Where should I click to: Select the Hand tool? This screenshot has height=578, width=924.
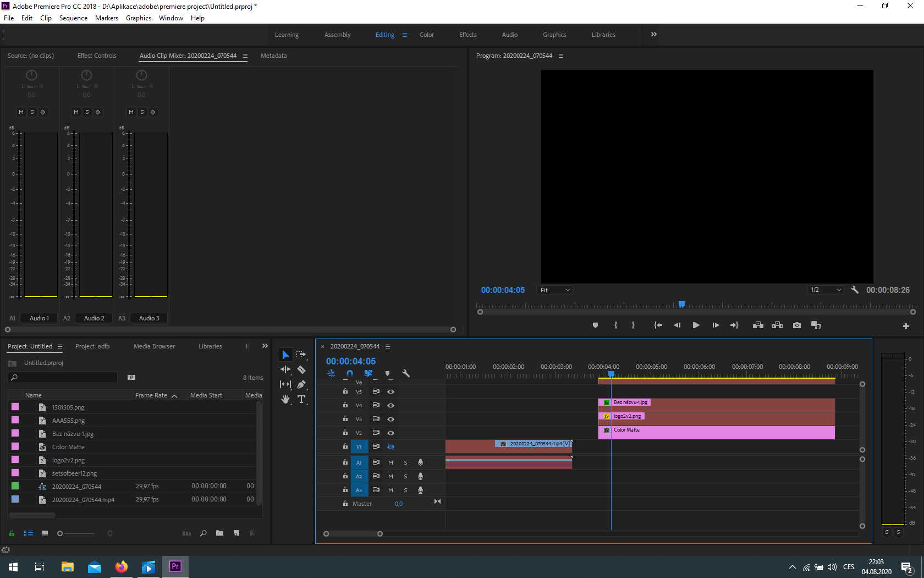pyautogui.click(x=285, y=399)
